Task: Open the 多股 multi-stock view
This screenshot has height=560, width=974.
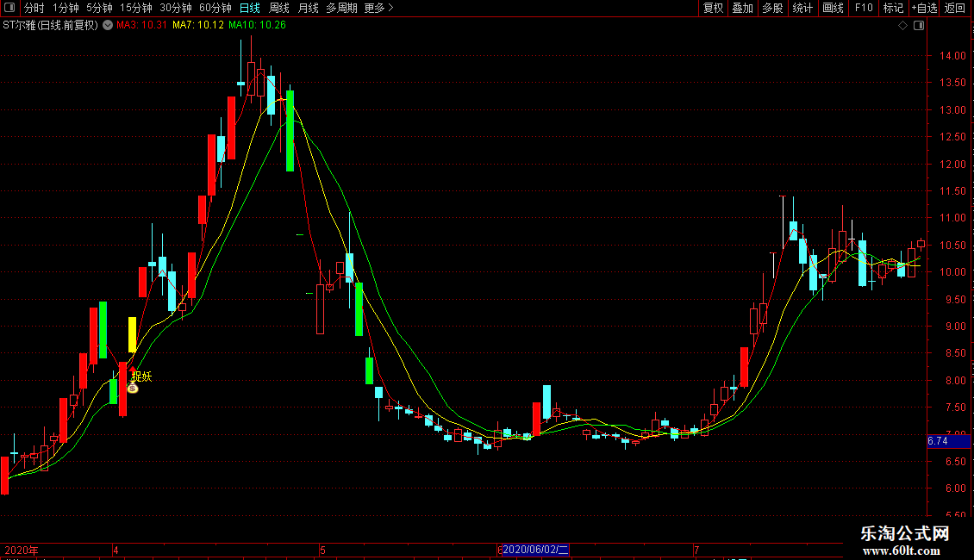Action: point(772,8)
